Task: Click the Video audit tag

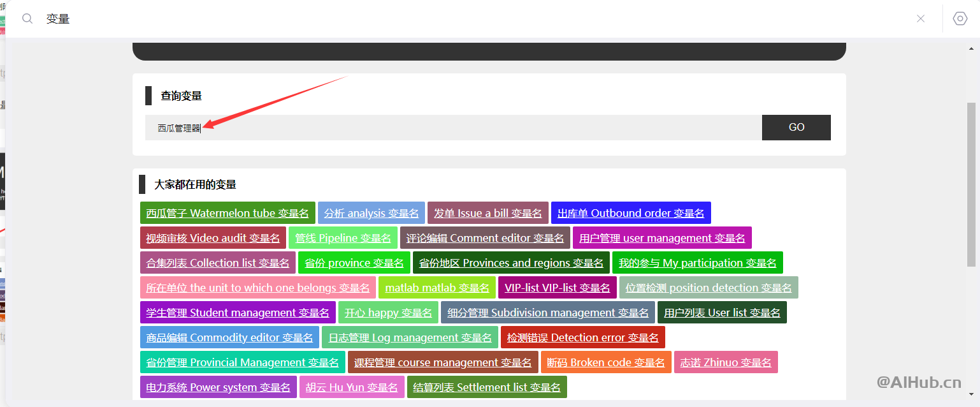Action: pos(213,238)
